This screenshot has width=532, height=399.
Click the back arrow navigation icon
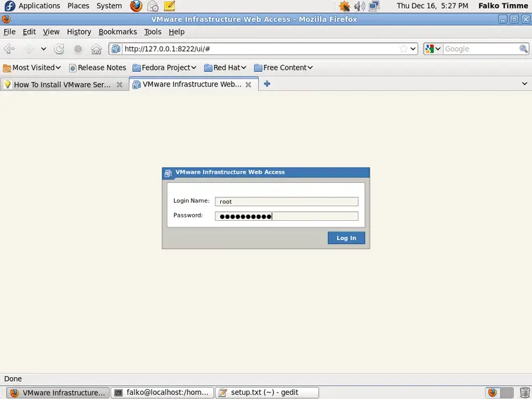pos(9,49)
